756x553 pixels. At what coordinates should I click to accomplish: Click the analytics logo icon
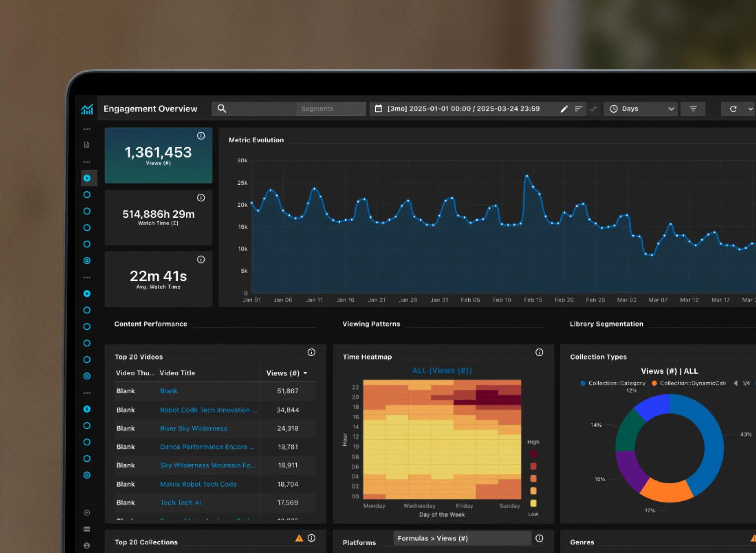(87, 109)
